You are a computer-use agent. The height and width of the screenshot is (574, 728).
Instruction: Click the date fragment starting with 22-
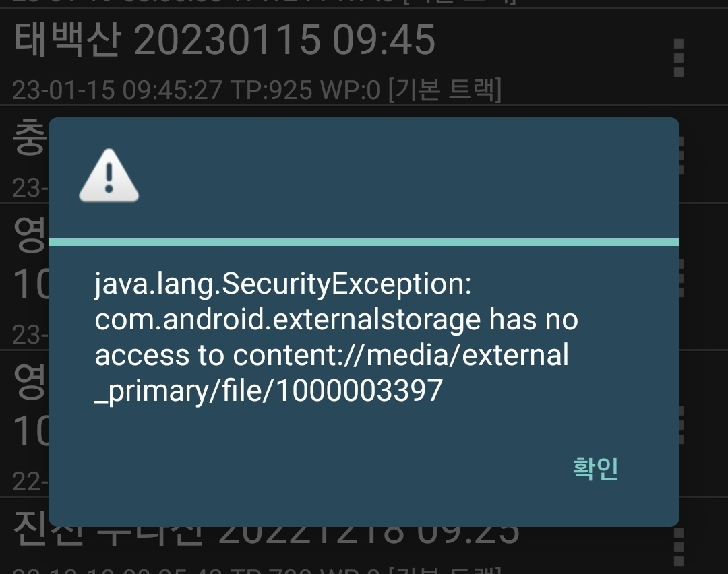pyautogui.click(x=29, y=482)
